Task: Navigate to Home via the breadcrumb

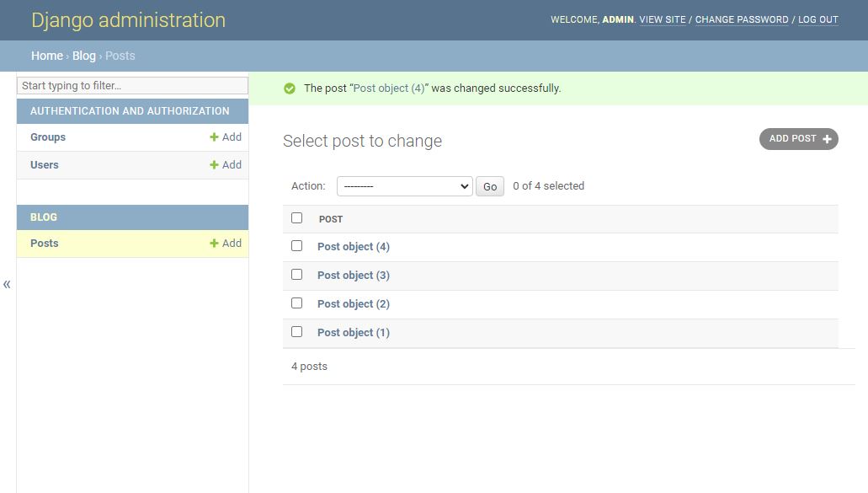Action: [x=46, y=56]
